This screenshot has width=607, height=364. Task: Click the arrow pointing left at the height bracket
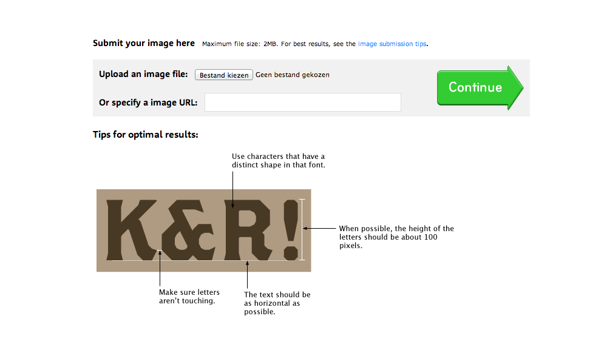point(319,228)
